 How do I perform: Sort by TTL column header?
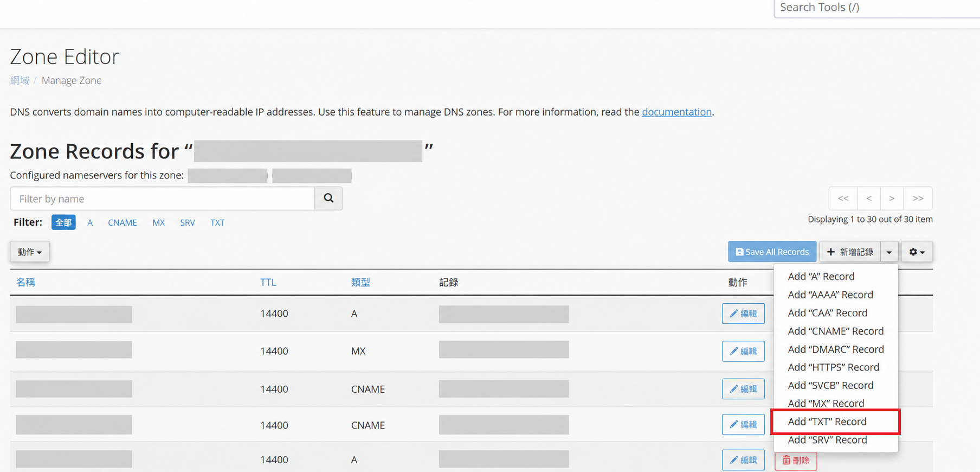point(268,282)
